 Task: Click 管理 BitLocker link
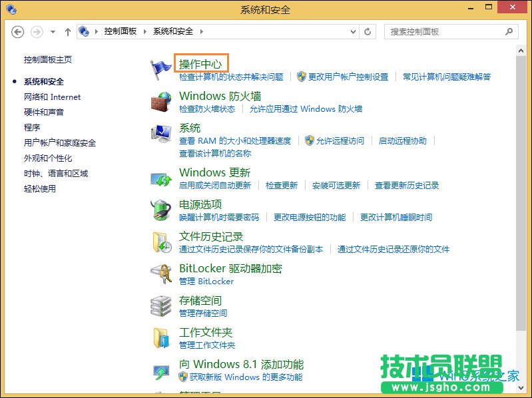point(206,282)
